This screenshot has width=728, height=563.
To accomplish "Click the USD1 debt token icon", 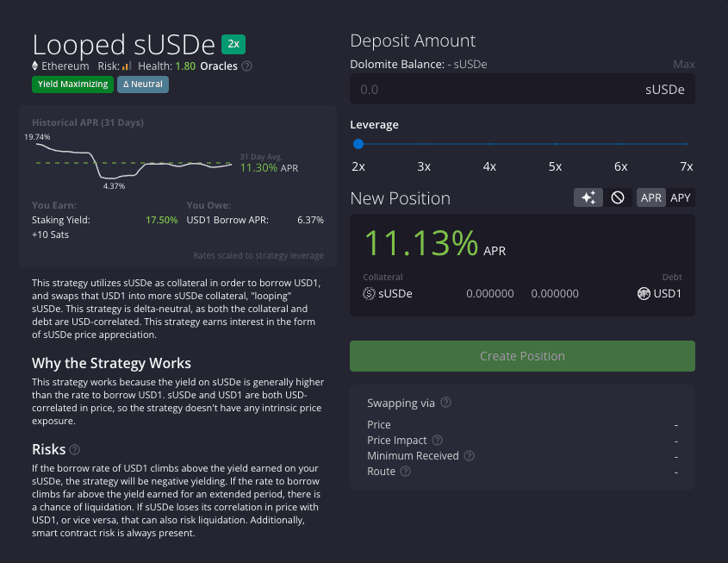I will [x=644, y=294].
